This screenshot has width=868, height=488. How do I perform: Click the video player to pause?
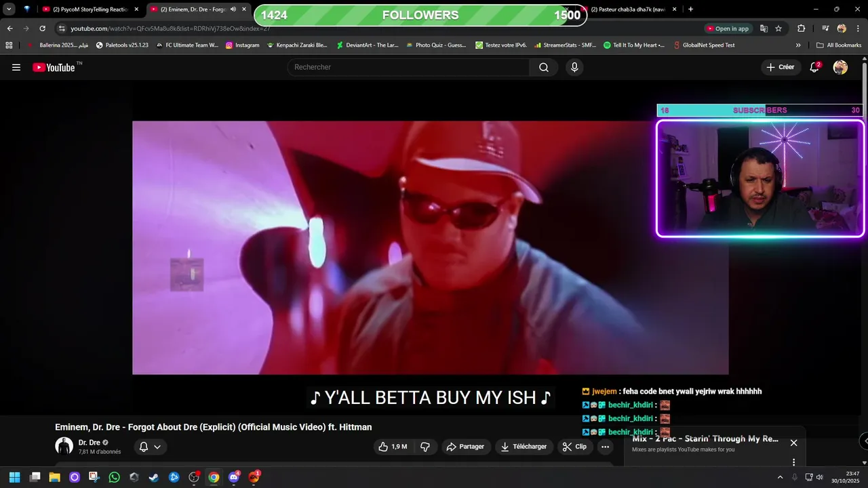click(430, 247)
